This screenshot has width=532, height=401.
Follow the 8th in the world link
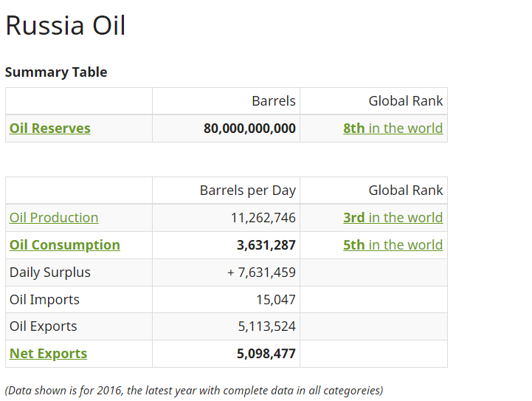click(393, 128)
